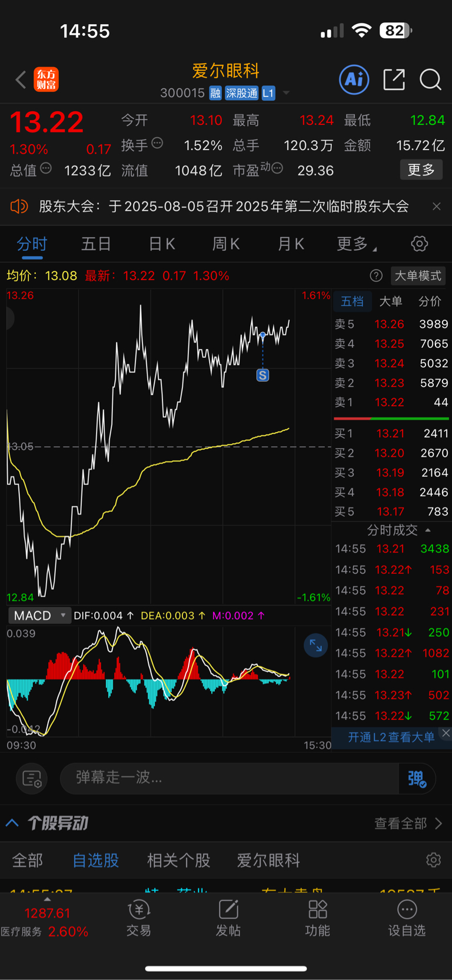Image resolution: width=452 pixels, height=980 pixels.
Task: Expand the stock title dropdown arrow
Action: 286,93
